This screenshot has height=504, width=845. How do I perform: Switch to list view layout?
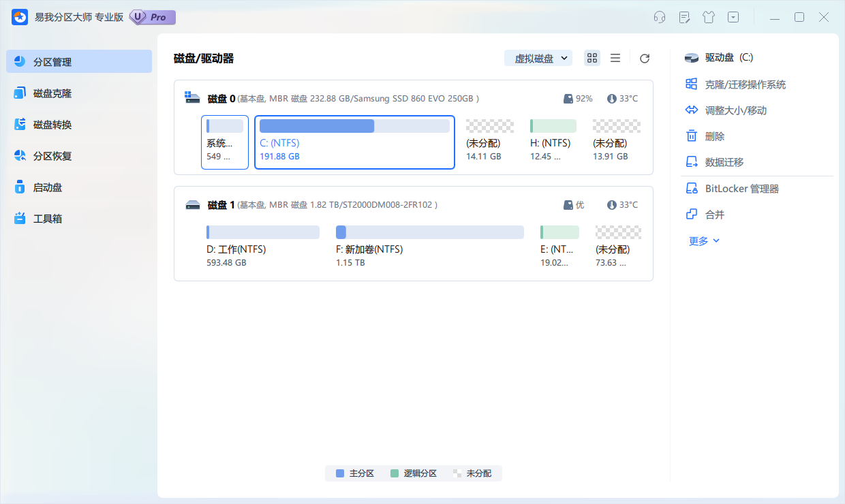(x=615, y=58)
